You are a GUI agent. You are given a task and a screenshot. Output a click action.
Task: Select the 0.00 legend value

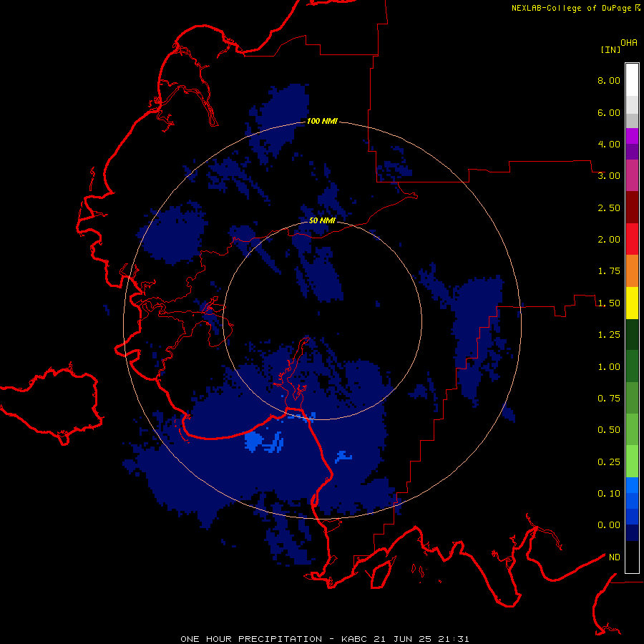pos(609,525)
